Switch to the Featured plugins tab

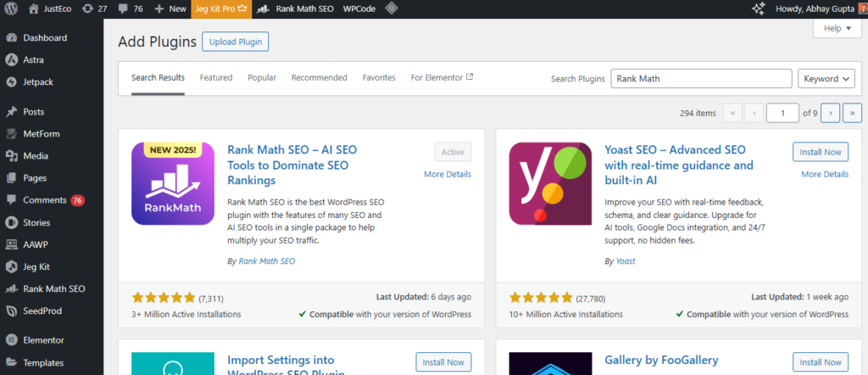point(215,77)
